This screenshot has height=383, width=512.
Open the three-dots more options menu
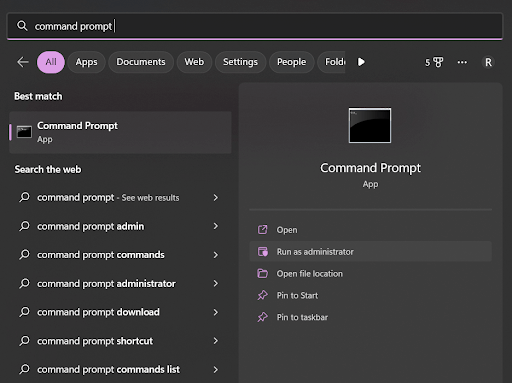tap(462, 62)
